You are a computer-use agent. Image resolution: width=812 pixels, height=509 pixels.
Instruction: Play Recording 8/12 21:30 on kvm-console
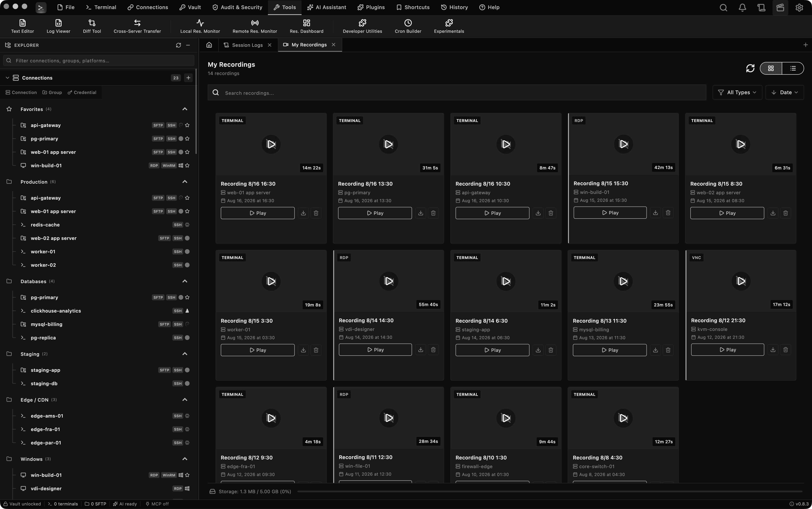coord(727,350)
